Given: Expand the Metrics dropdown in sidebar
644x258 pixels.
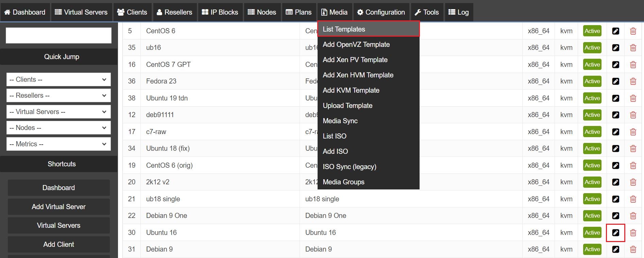Looking at the screenshot, I should 58,144.
